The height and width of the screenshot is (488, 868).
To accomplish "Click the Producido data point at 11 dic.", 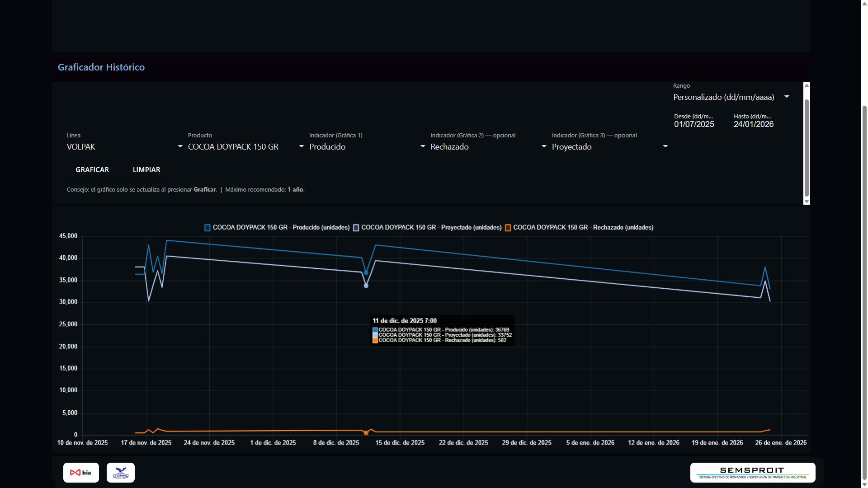I will [x=366, y=272].
